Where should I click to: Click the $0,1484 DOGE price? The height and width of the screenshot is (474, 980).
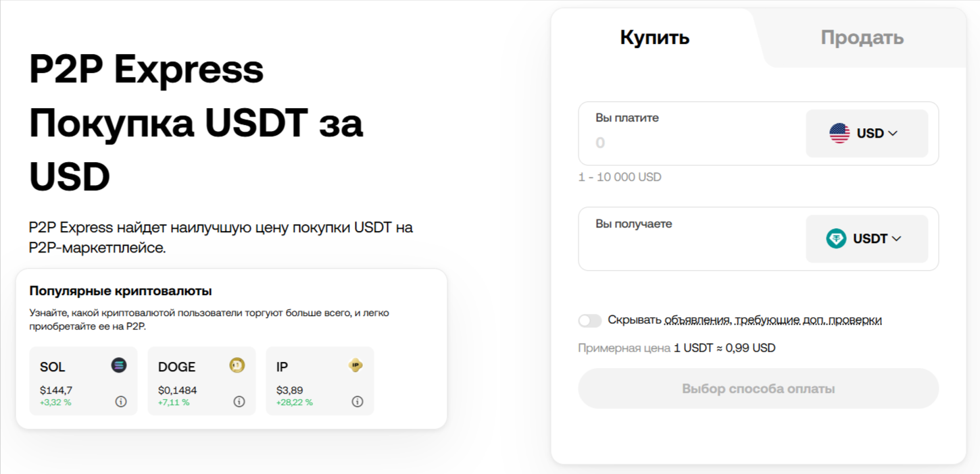click(177, 390)
